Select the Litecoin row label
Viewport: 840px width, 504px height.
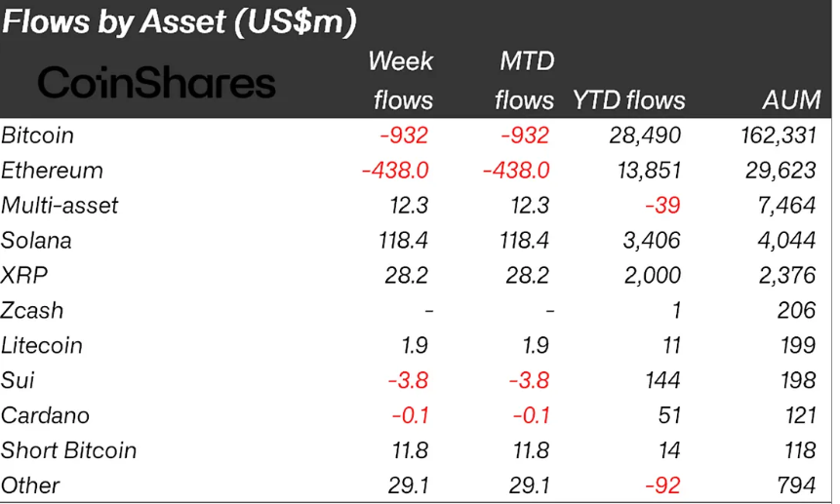(x=42, y=345)
